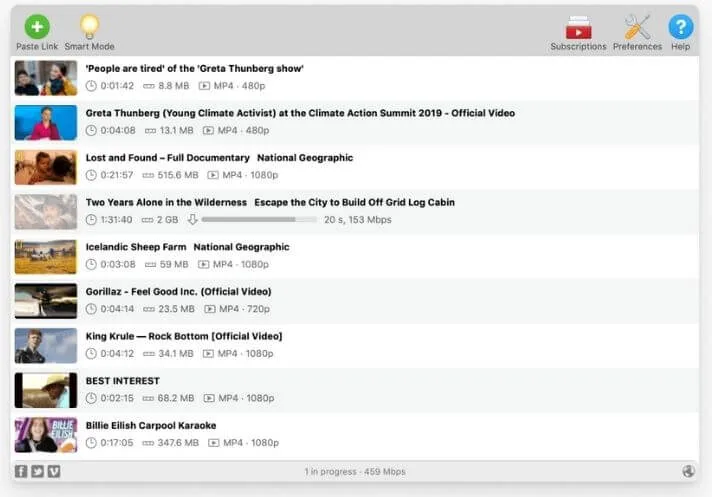Click the title Two Years Alone in the Wilderness
This screenshot has width=712, height=497.
270,202
